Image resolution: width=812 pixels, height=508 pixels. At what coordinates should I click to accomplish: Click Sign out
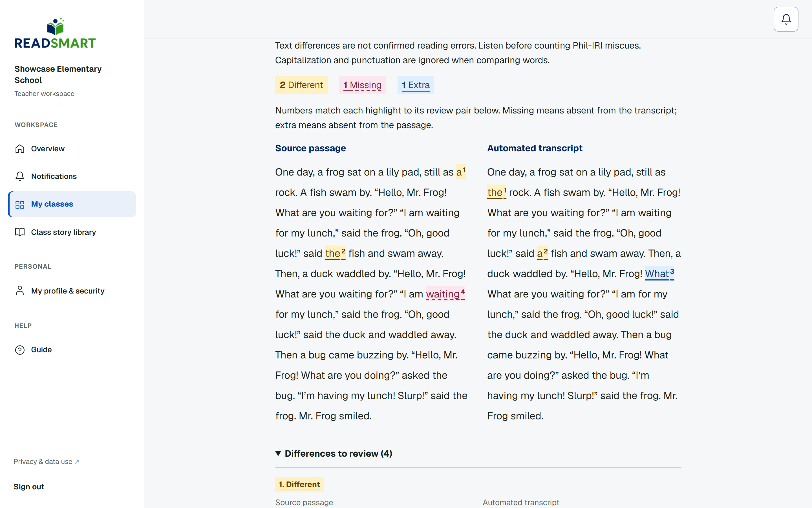pyautogui.click(x=29, y=487)
